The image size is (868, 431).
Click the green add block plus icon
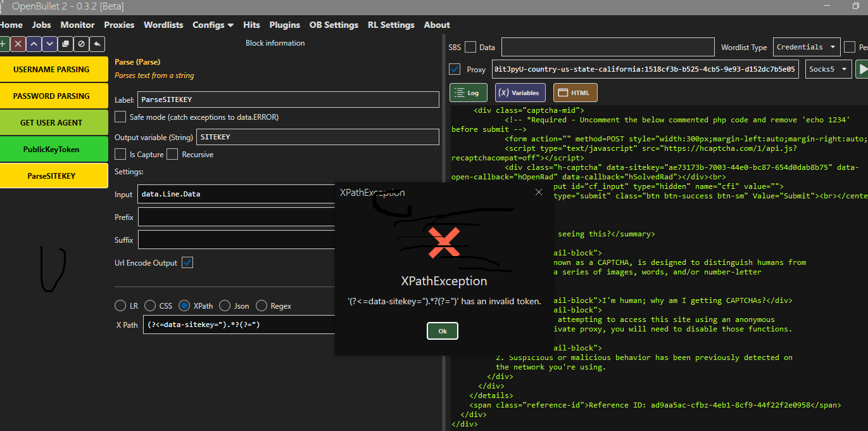pyautogui.click(x=3, y=44)
